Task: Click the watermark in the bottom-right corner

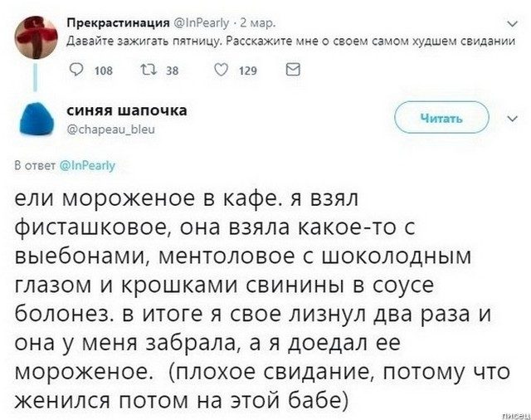Action: tap(513, 413)
